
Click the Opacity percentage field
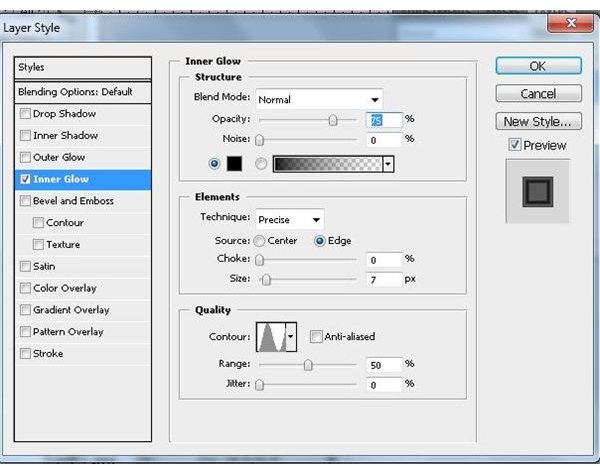[x=384, y=120]
